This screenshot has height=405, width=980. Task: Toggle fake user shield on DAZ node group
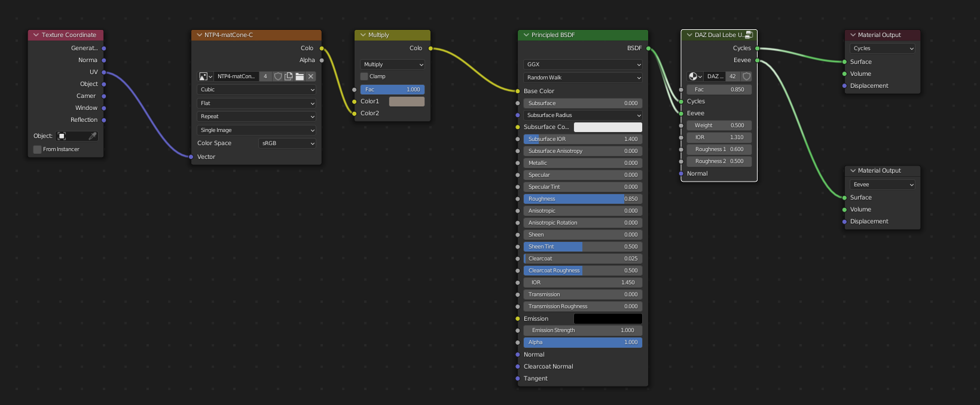(746, 76)
